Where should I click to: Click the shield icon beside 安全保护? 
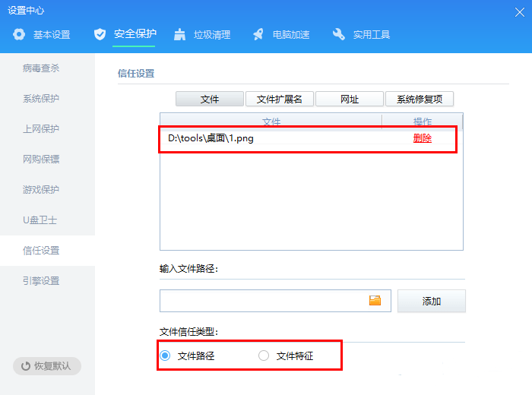pyautogui.click(x=100, y=34)
